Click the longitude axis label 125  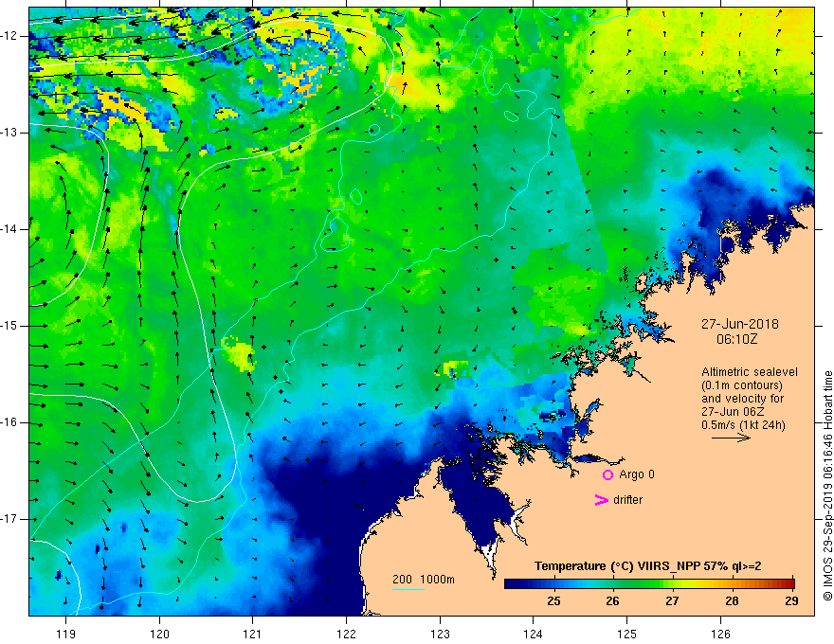tap(627, 634)
